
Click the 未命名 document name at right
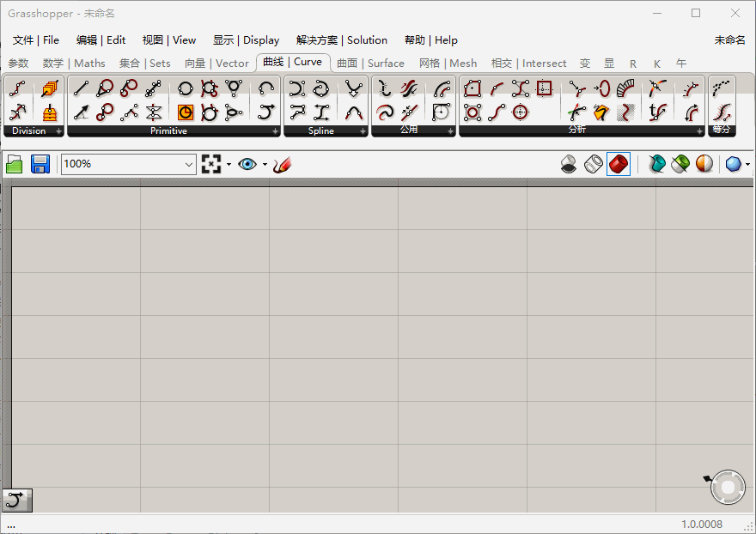click(729, 40)
